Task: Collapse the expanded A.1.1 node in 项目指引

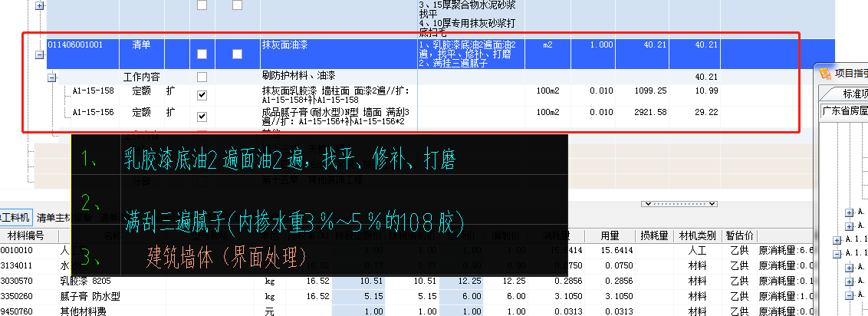Action: coord(837,253)
